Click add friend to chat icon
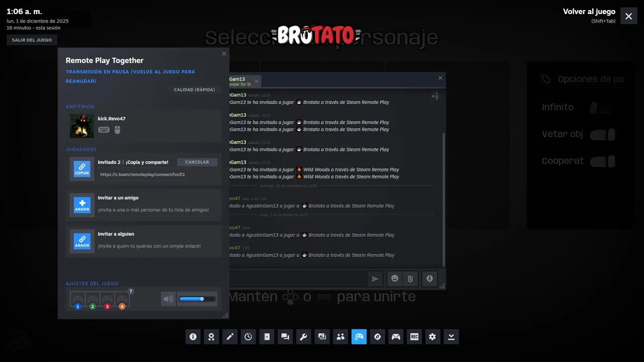 tap(435, 96)
